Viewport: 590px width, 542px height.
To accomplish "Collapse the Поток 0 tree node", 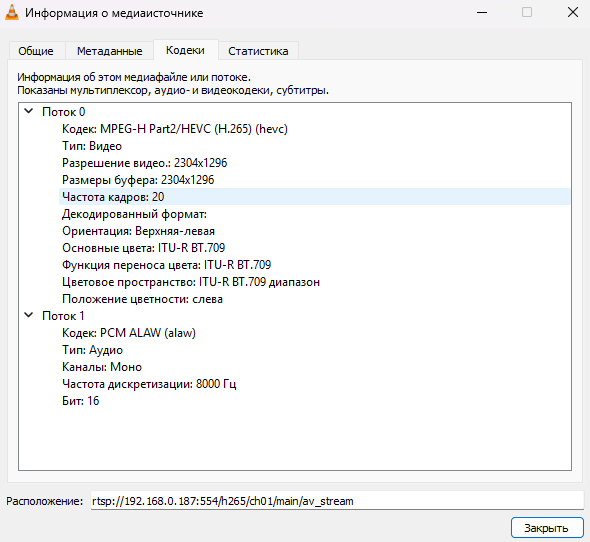I will [29, 111].
